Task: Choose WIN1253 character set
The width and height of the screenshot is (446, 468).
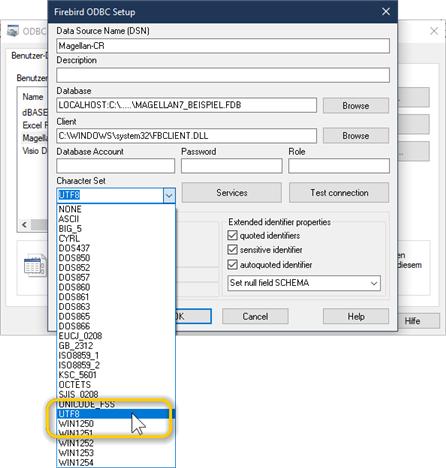Action: [116, 453]
